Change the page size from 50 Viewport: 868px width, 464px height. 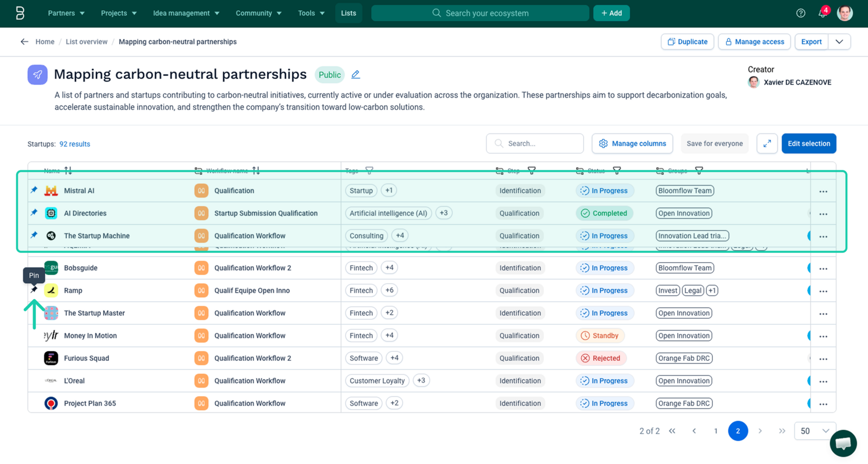(x=815, y=431)
